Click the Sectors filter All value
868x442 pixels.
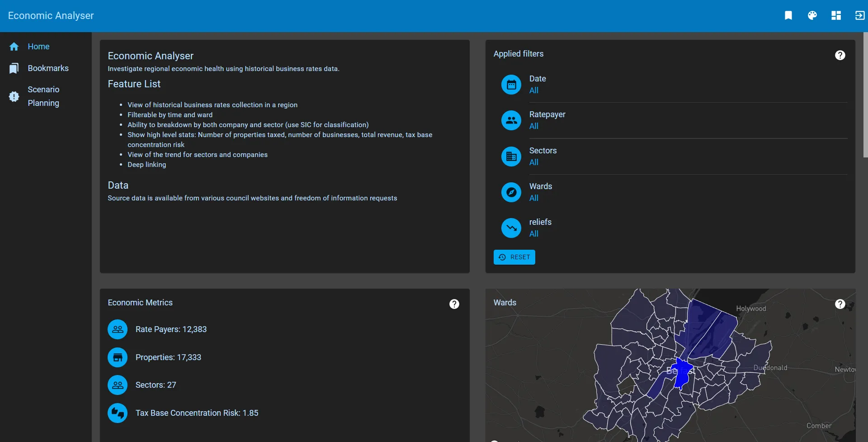pyautogui.click(x=534, y=162)
